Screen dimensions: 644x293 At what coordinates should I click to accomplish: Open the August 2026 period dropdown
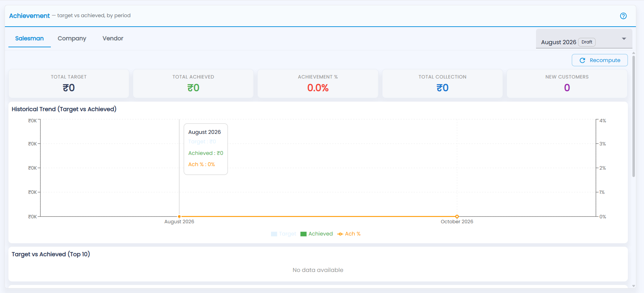[x=584, y=39]
